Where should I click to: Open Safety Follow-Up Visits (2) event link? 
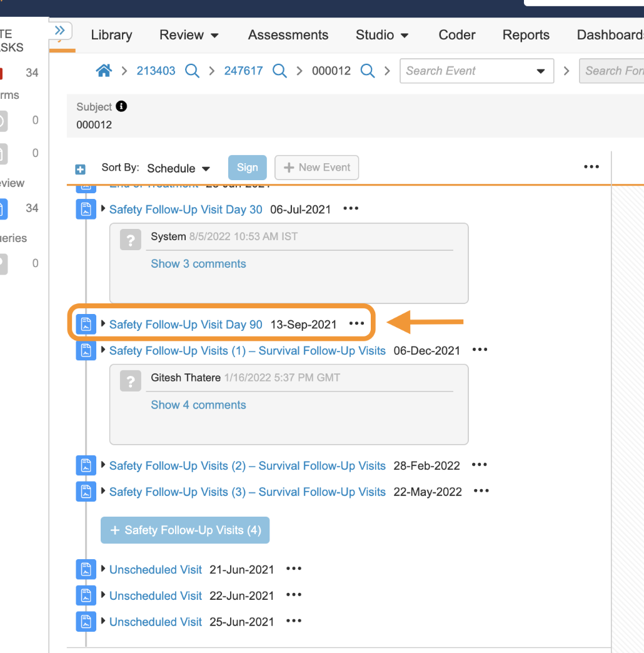(247, 465)
